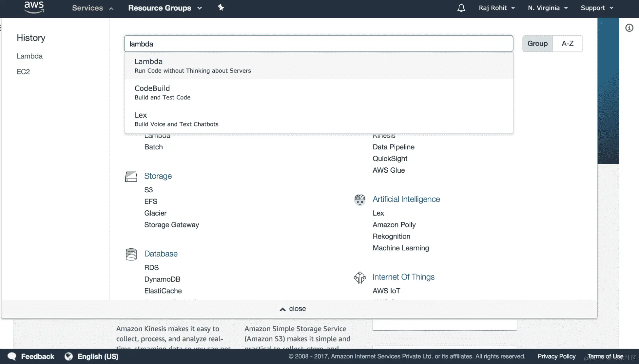This screenshot has height=364, width=639.
Task: Switch service view to A-Z
Action: click(567, 44)
